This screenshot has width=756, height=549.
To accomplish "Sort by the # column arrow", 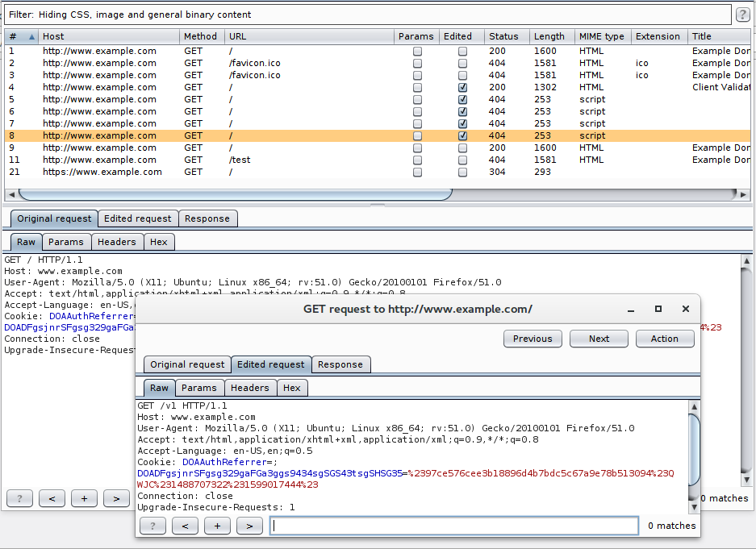I will [31, 36].
